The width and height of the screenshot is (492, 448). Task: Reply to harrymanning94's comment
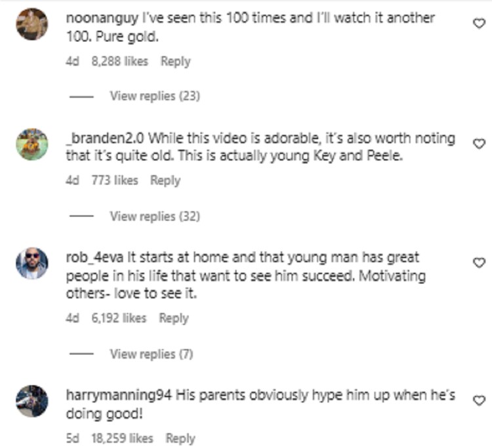tap(180, 438)
